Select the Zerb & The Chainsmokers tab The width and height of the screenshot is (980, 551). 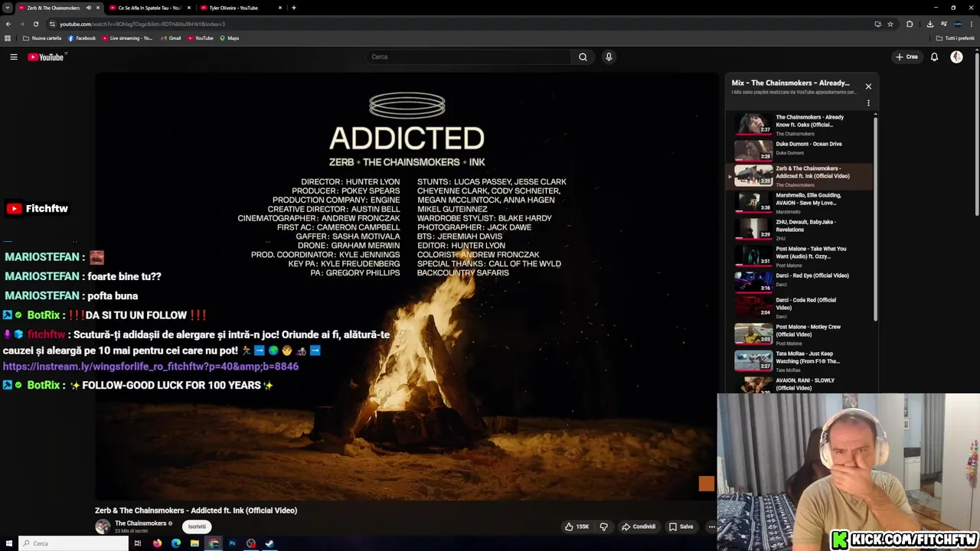pos(53,8)
